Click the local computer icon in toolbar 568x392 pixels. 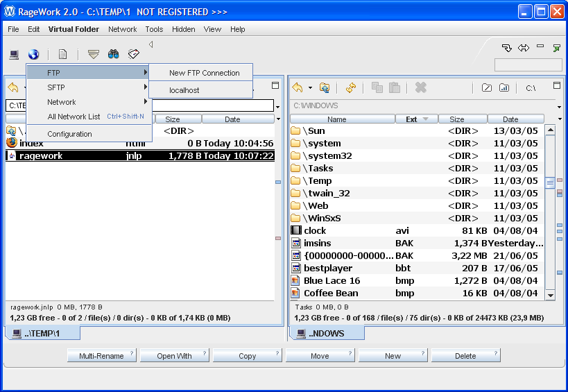(x=14, y=55)
